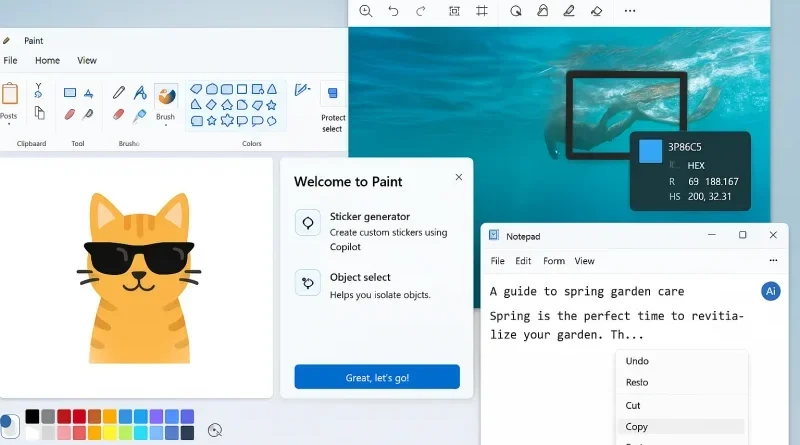Select the six-point star shape

[x=227, y=120]
